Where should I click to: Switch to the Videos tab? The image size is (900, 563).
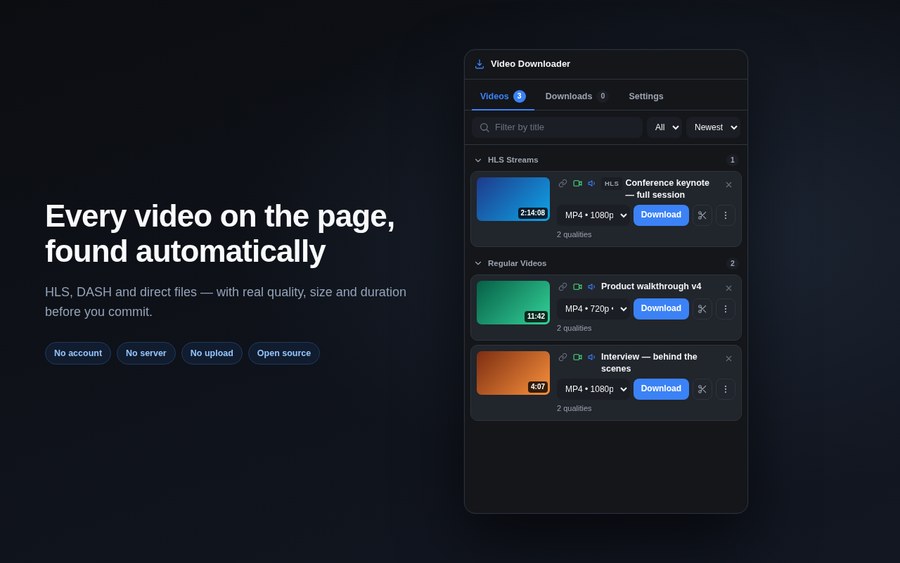click(x=503, y=96)
